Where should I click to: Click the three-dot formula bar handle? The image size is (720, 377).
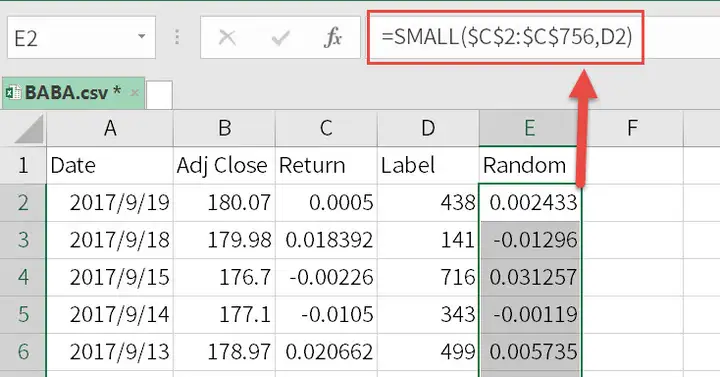coord(177,37)
